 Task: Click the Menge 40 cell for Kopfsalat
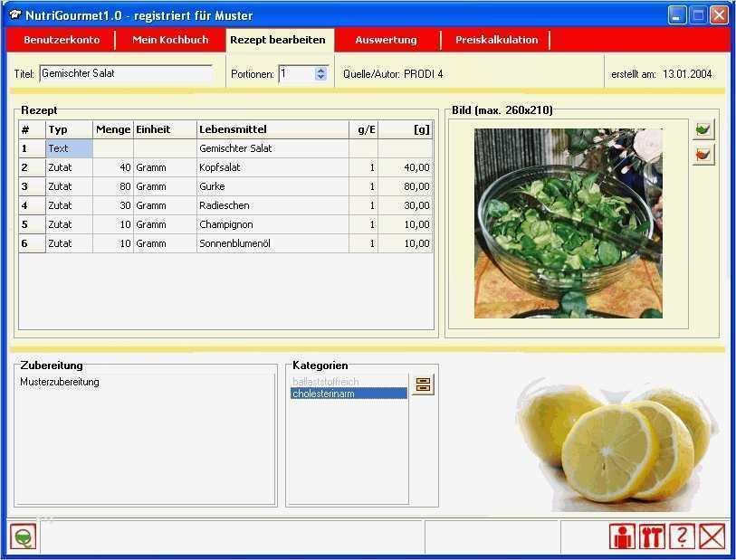113,167
